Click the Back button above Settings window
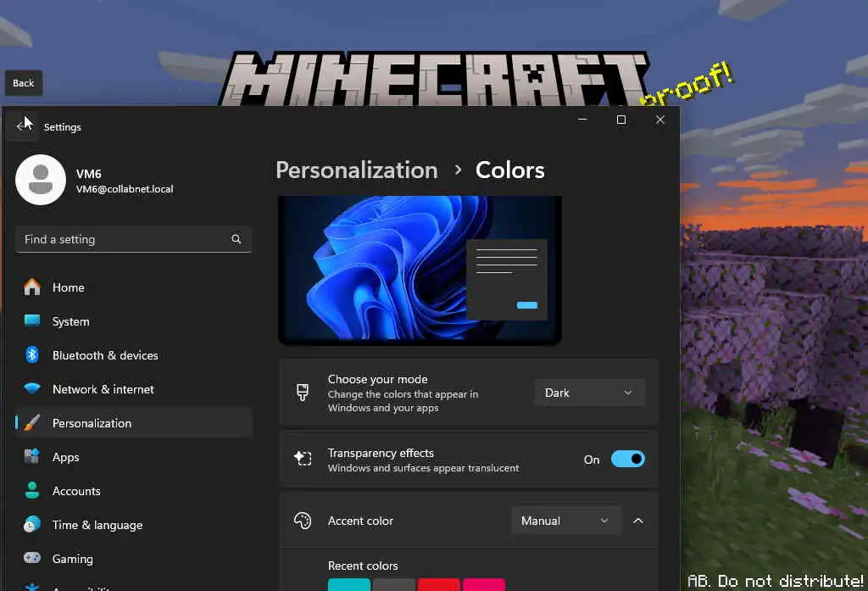 [x=23, y=83]
